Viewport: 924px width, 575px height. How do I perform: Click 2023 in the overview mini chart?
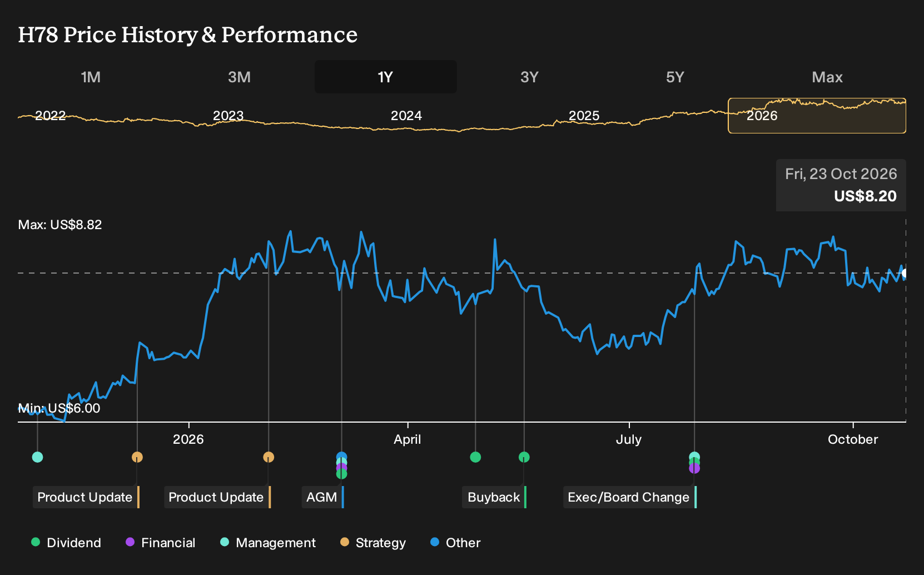(x=228, y=116)
